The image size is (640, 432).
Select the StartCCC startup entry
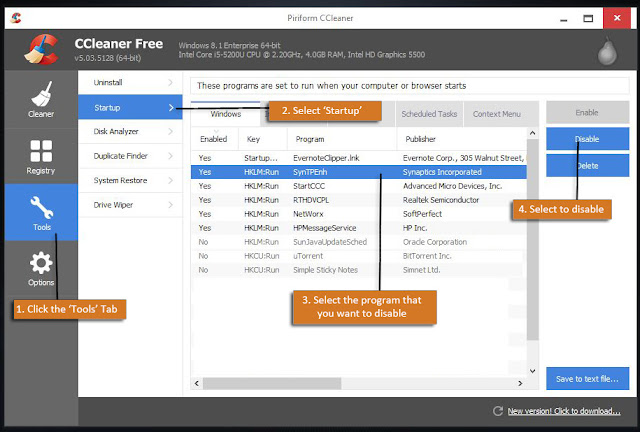[359, 186]
